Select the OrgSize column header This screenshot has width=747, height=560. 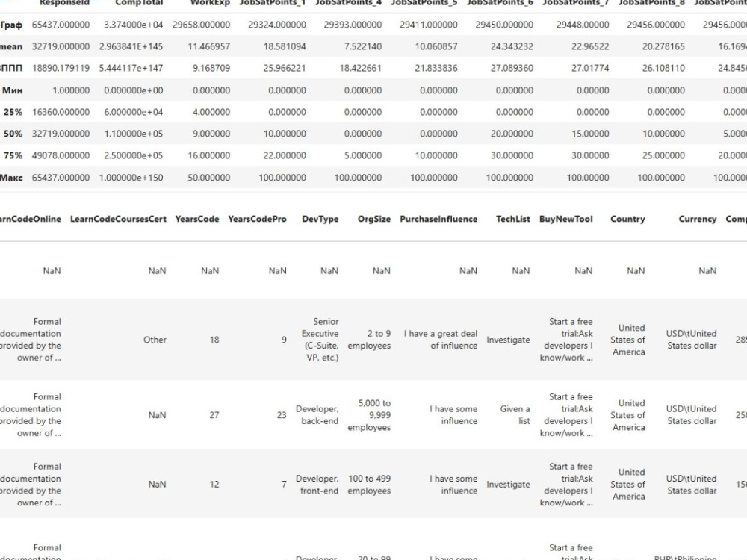click(x=374, y=219)
